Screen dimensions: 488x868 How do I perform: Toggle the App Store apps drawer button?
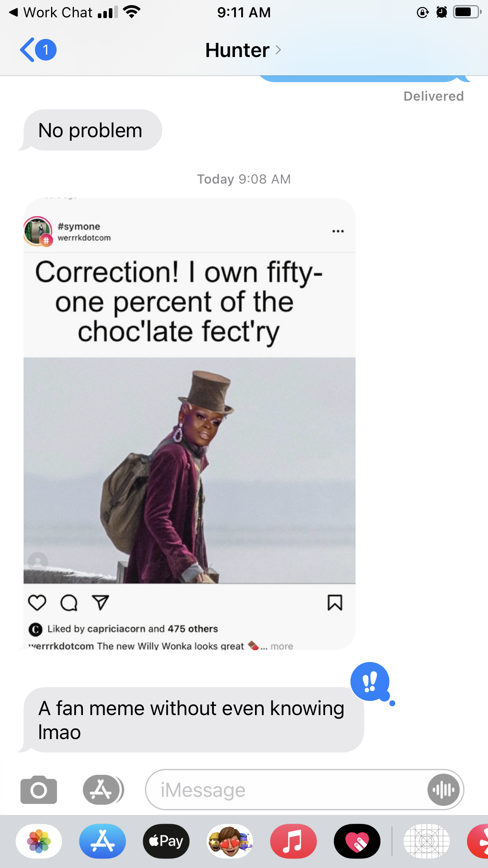(103, 789)
